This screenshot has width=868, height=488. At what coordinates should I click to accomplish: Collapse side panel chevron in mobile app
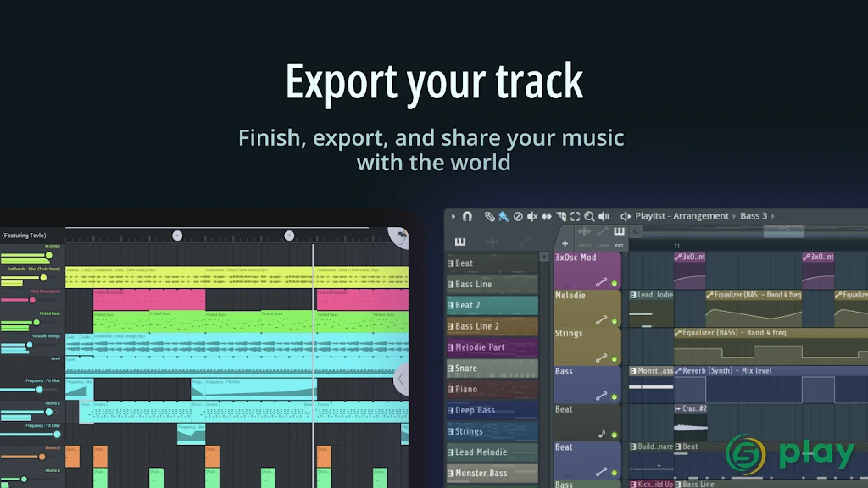pos(401,380)
